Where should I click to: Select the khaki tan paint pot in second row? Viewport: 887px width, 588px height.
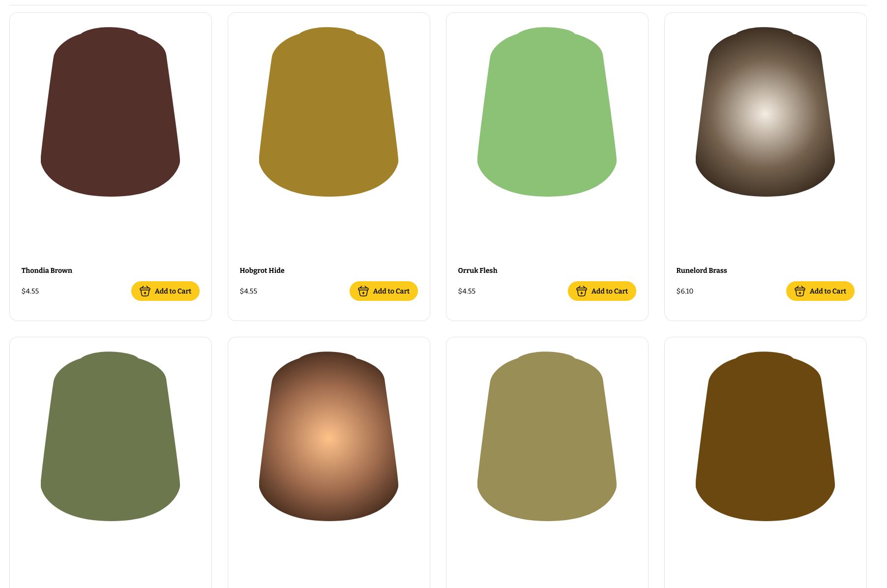pyautogui.click(x=547, y=436)
